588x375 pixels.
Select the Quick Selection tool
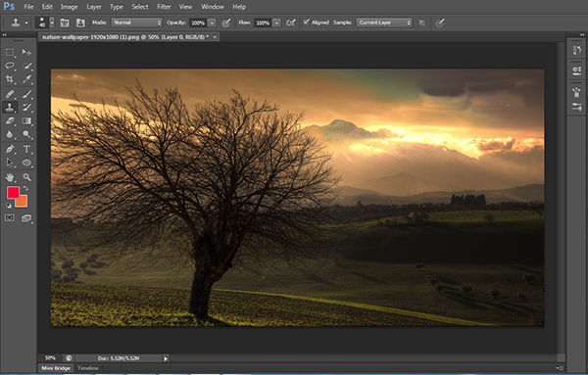[x=26, y=66]
